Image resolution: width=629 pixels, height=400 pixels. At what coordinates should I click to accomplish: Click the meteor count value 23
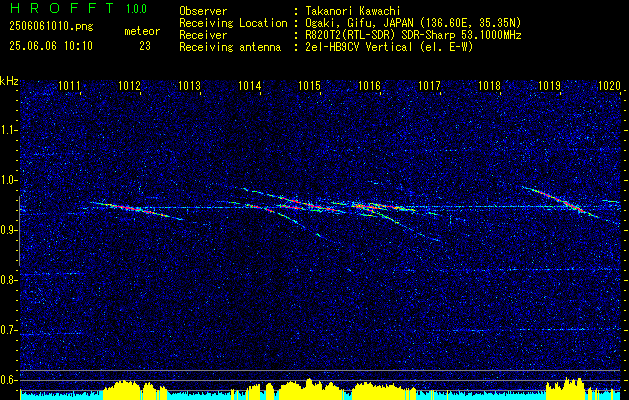(x=145, y=46)
